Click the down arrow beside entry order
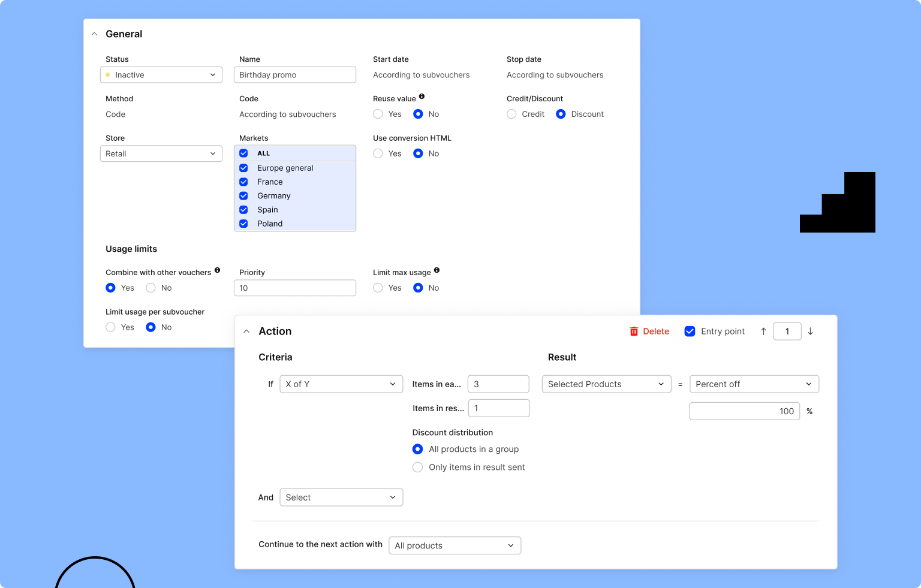Viewport: 921px width, 588px height. coord(810,331)
